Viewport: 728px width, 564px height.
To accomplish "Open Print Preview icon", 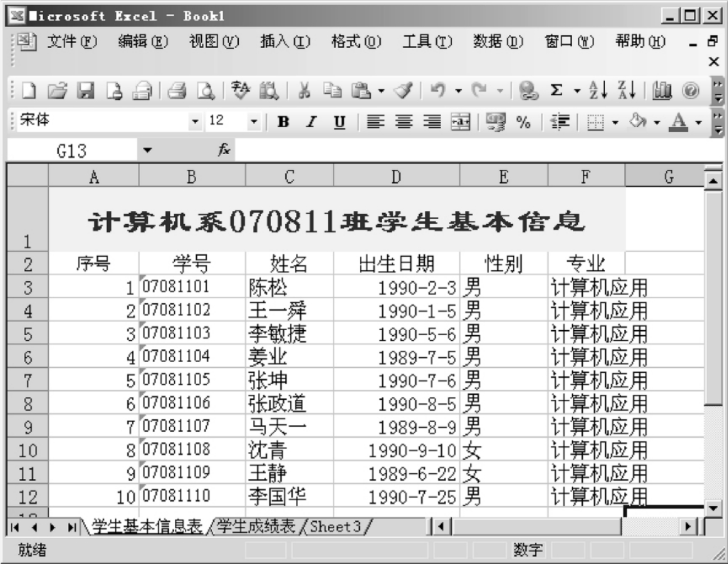I will pyautogui.click(x=206, y=90).
